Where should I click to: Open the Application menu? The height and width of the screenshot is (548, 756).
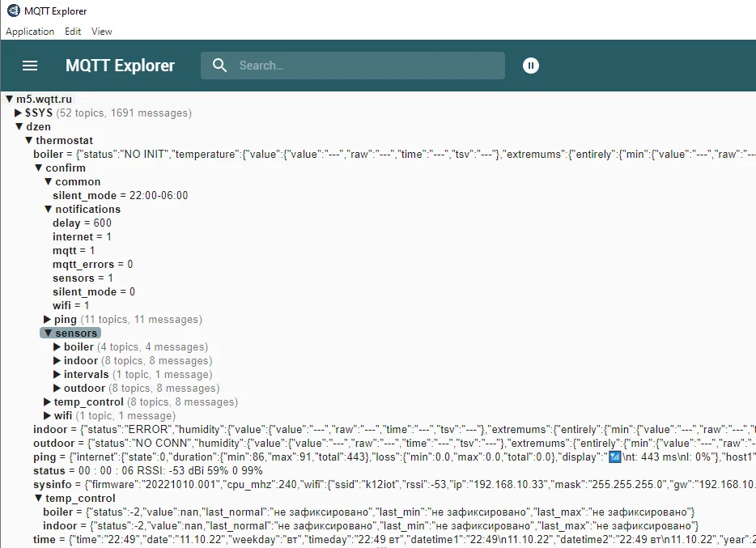click(x=29, y=31)
